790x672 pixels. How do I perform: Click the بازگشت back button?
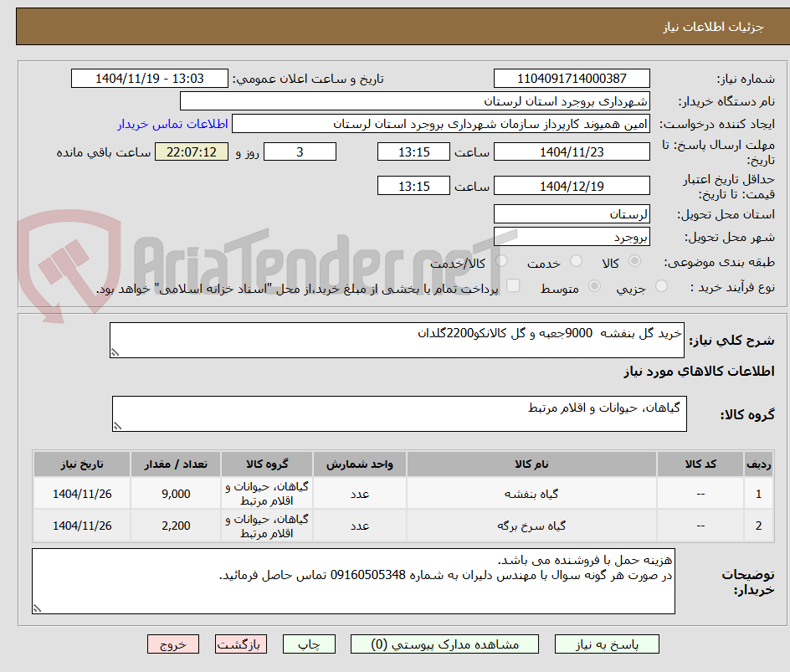(x=240, y=644)
